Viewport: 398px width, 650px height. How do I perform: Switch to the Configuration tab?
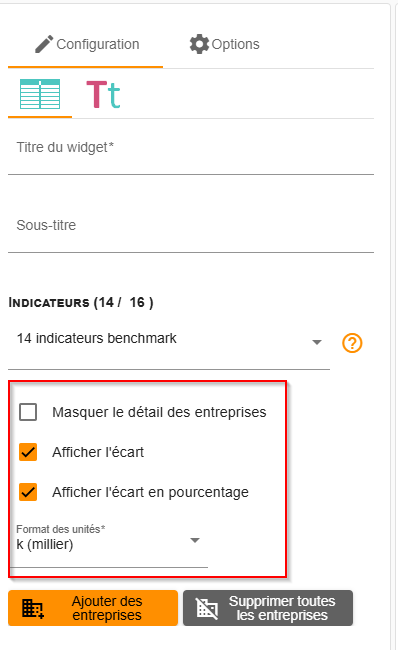(x=85, y=44)
